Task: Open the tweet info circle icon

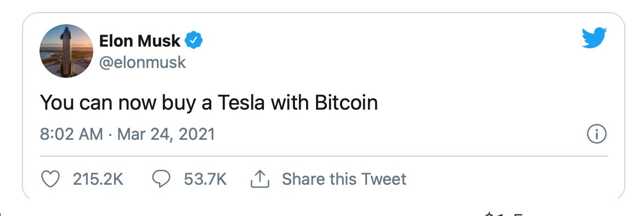Action: point(596,134)
